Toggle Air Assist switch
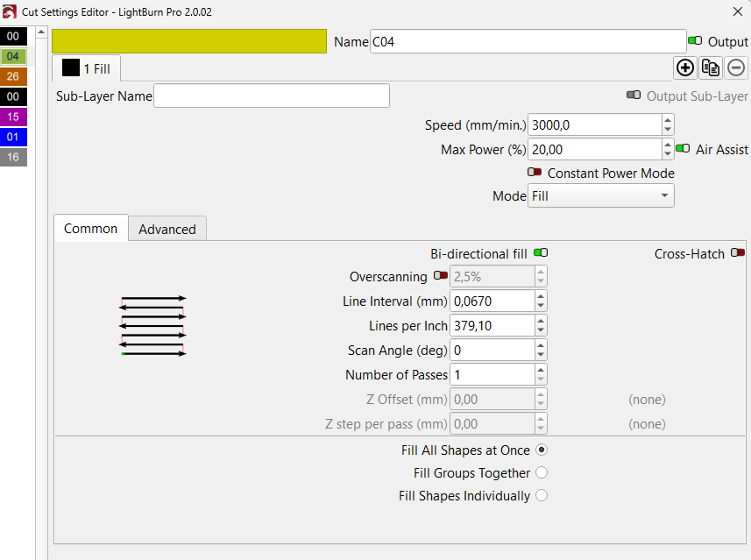The height and width of the screenshot is (560, 751). coord(683,148)
